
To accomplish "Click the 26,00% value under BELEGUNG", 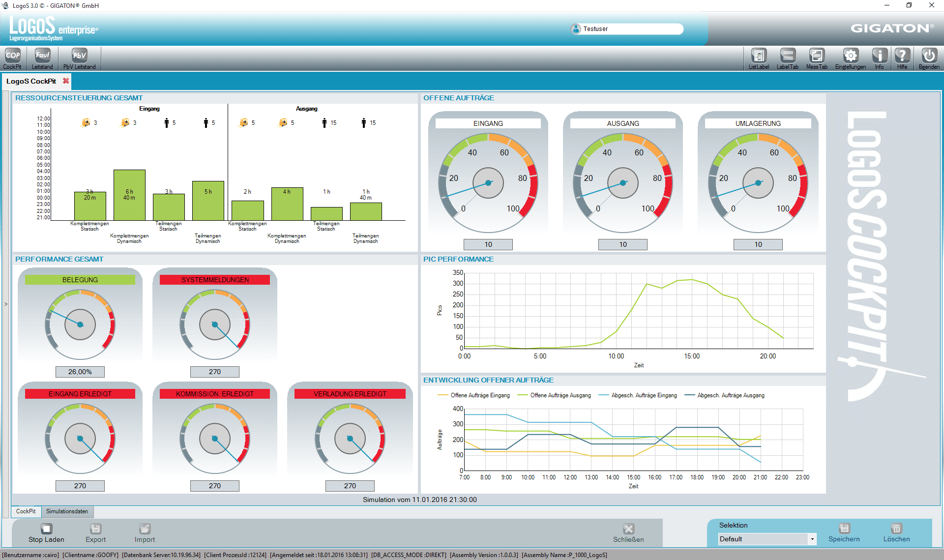I will (x=80, y=372).
